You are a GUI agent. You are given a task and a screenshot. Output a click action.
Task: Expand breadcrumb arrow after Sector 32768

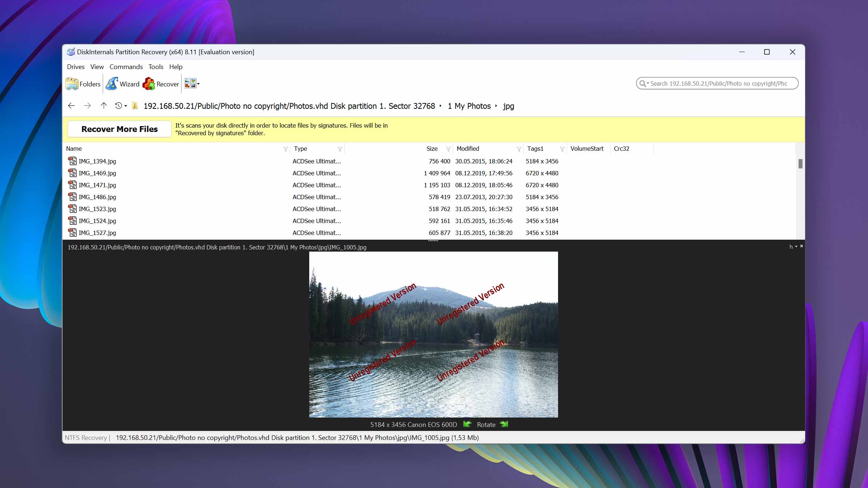[440, 106]
